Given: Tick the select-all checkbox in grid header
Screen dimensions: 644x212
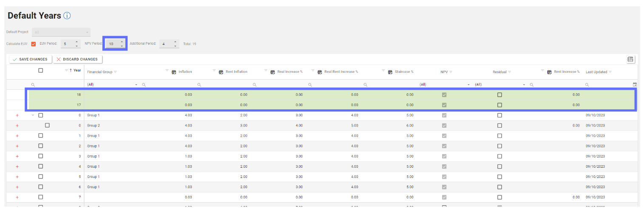Looking at the screenshot, I should click(41, 71).
